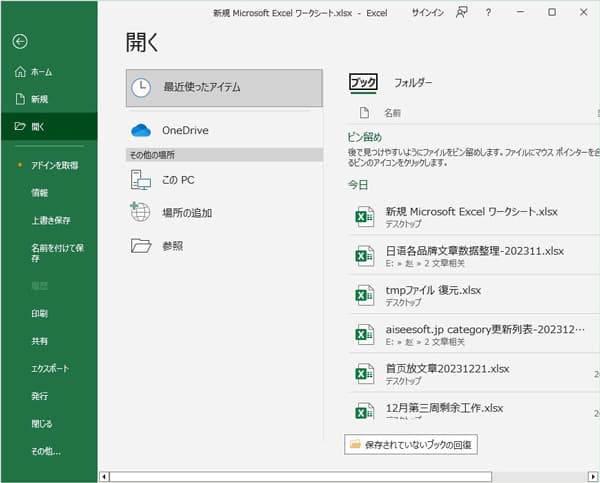The height and width of the screenshot is (483, 600).
Task: Click the horizontal scrollbar right arrow
Action: pos(592,477)
